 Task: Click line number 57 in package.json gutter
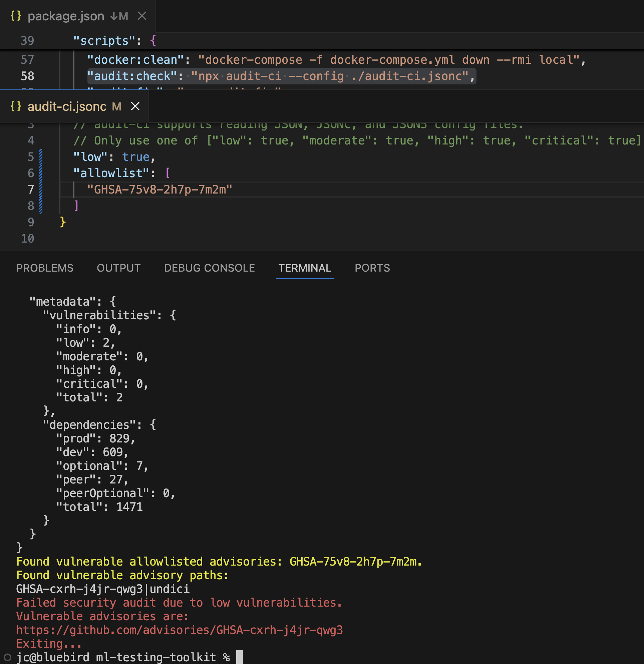(27, 60)
